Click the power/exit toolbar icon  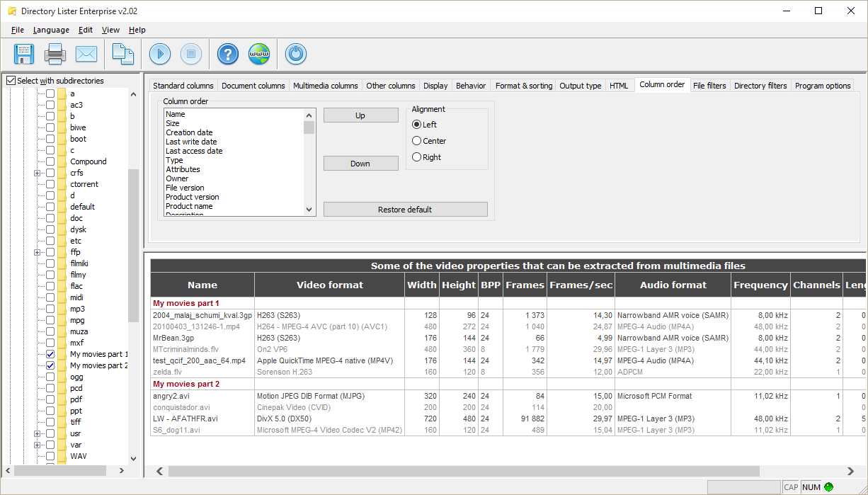click(x=295, y=54)
